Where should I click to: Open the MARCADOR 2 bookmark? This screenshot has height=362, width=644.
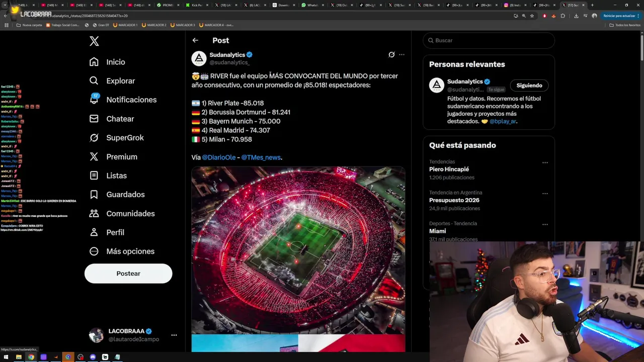point(154,25)
